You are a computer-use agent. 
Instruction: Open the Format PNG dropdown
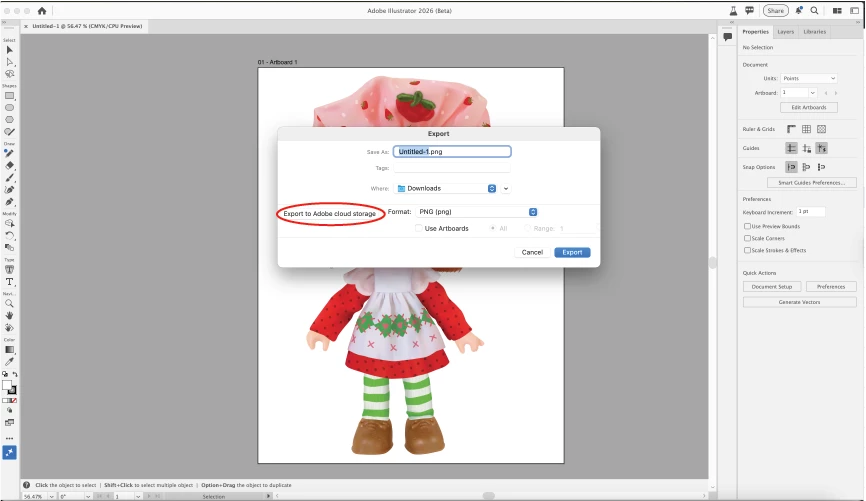click(476, 212)
